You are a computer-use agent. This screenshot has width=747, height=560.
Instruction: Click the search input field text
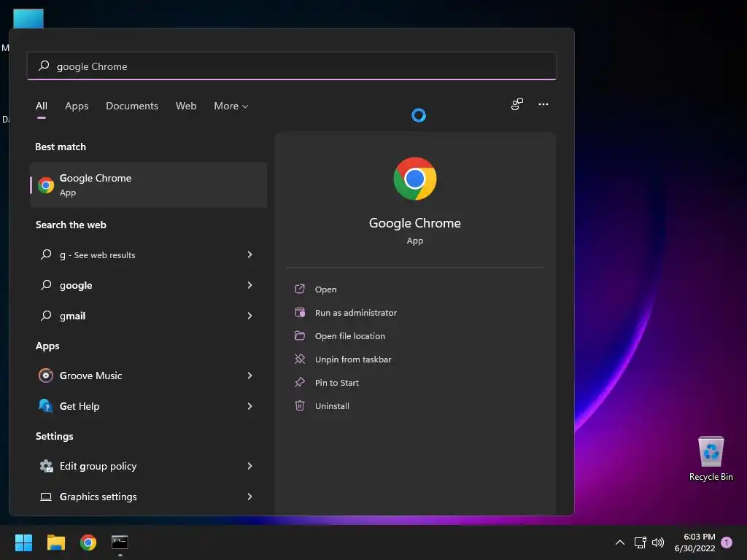[92, 66]
